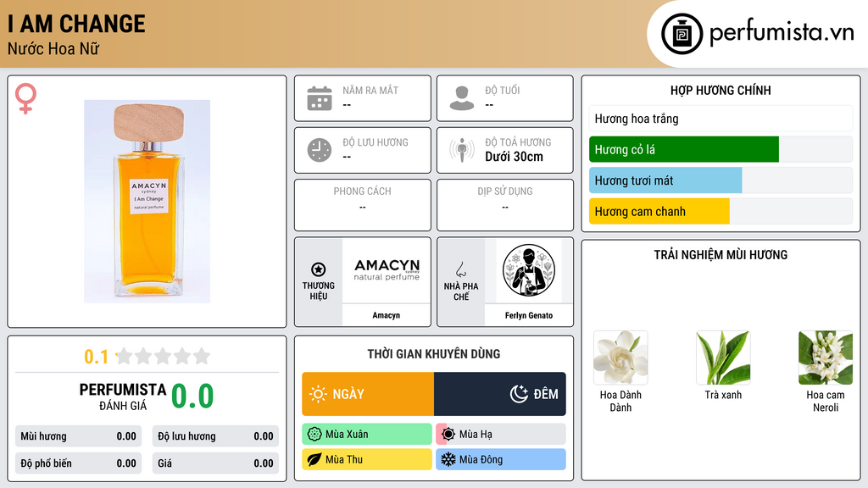Click the snowflake icon beside Mùa Đông

coord(448,459)
